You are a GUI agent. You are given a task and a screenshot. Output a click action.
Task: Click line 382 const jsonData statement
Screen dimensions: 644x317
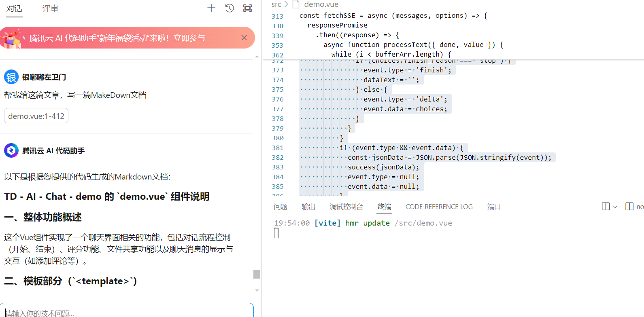coord(450,157)
